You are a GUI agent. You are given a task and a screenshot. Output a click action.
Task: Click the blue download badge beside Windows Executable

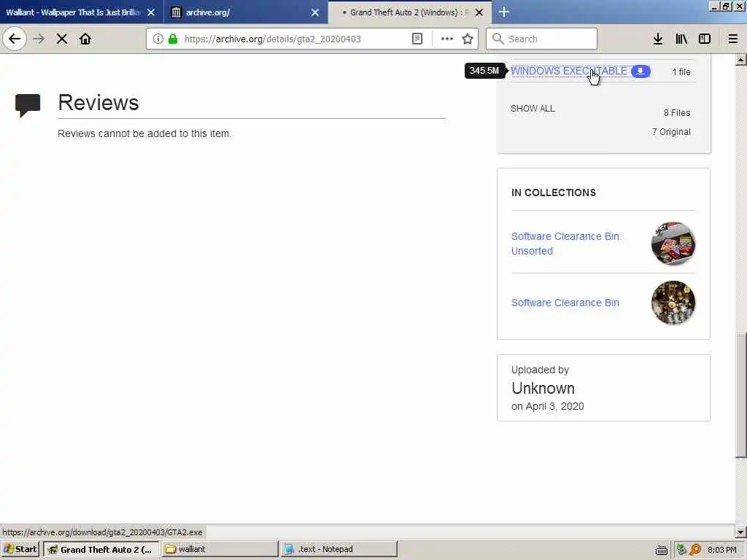[x=640, y=71]
